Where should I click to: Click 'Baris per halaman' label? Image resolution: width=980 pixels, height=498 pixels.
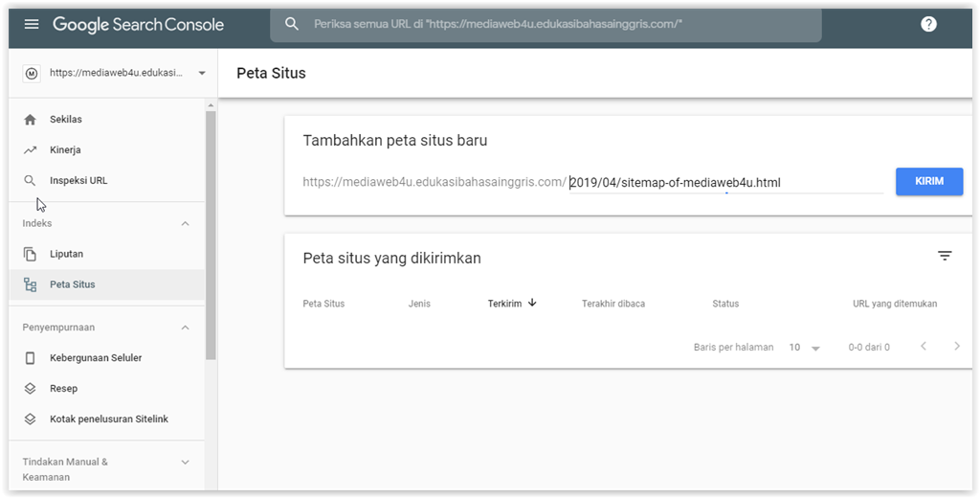(733, 348)
